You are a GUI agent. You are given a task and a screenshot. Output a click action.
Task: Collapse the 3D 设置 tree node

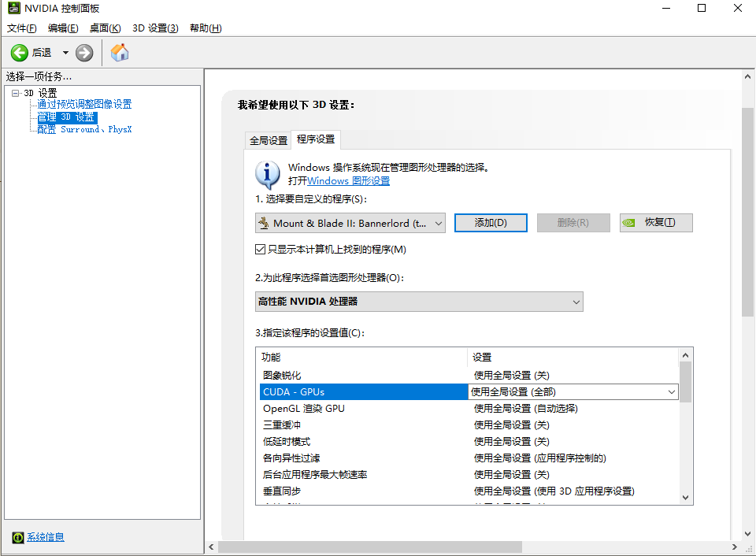coord(16,93)
